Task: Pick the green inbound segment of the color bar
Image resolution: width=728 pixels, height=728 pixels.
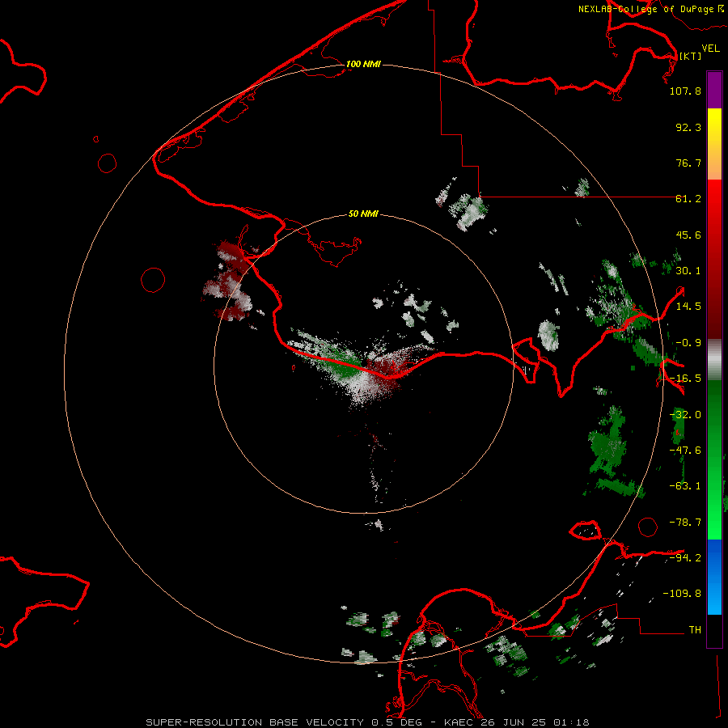Action: pos(714,459)
